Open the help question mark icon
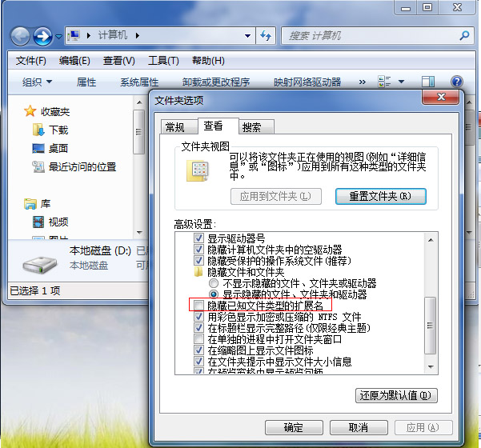481x448 pixels. point(457,82)
